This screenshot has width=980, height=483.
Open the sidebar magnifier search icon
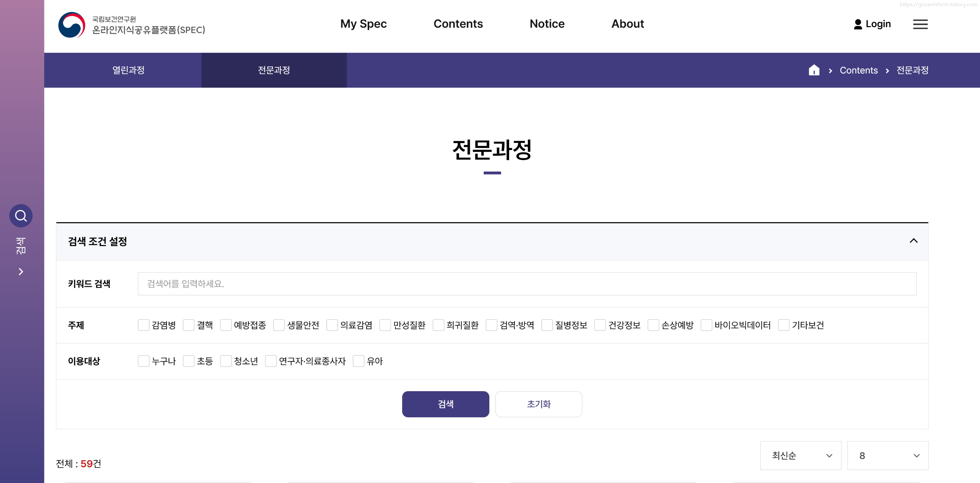pos(21,216)
